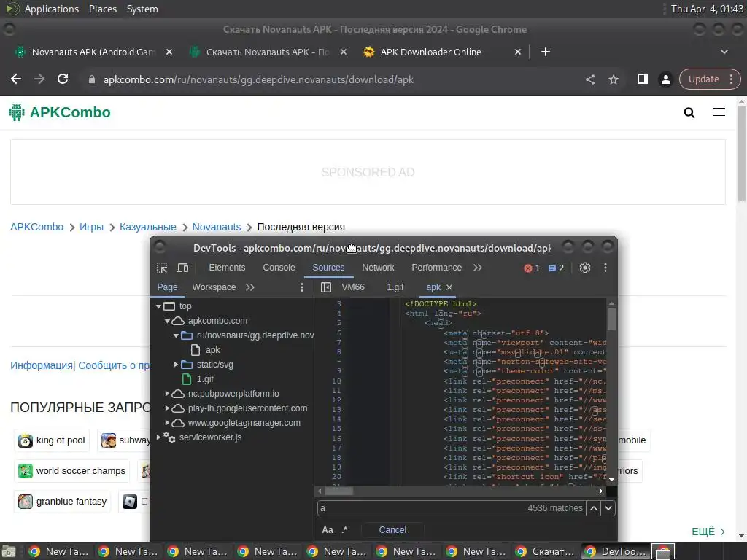Collapse the ru/novanauts folder node

point(176,335)
